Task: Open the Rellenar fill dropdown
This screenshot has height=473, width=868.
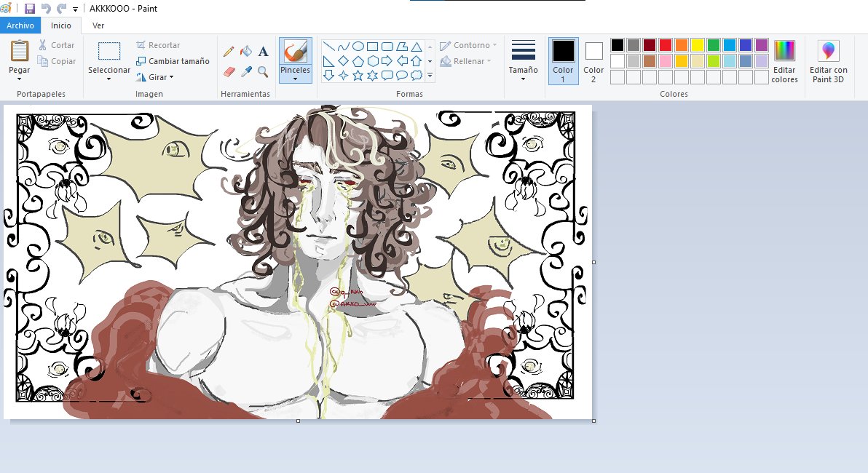Action: [465, 61]
